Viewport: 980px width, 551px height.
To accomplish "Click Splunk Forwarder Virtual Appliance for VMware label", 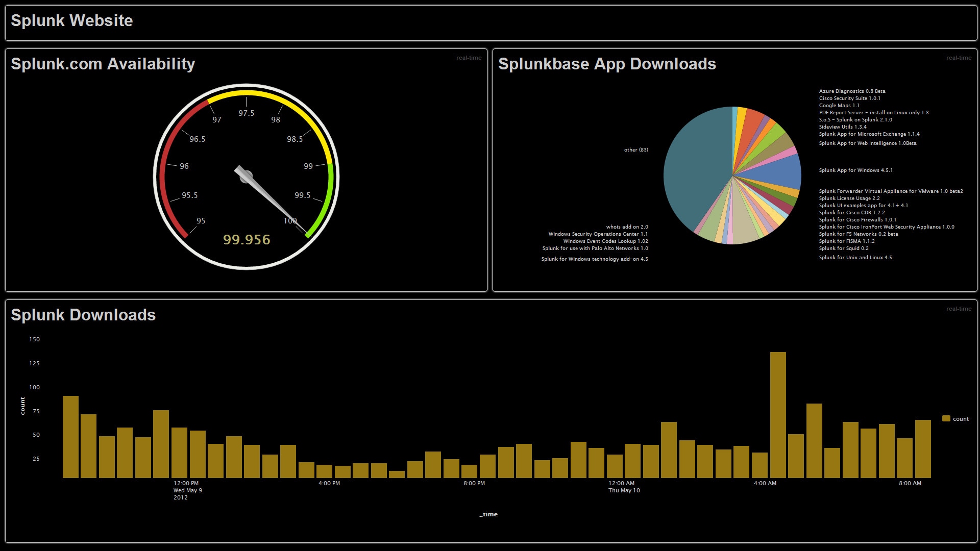I will (891, 191).
